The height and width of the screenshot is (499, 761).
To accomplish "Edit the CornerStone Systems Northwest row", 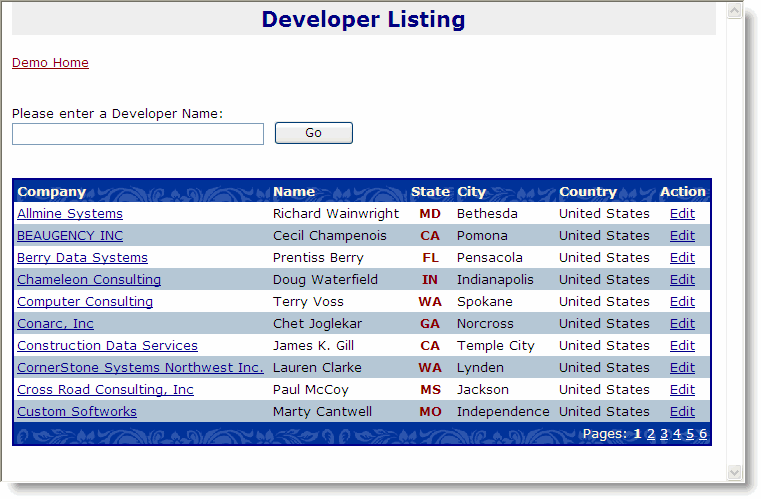I will click(682, 367).
